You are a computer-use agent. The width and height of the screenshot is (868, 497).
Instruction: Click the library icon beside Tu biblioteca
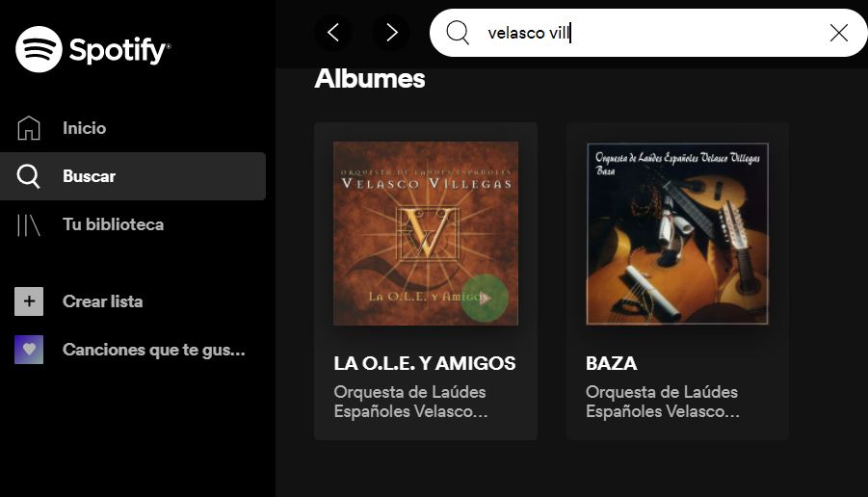point(28,224)
